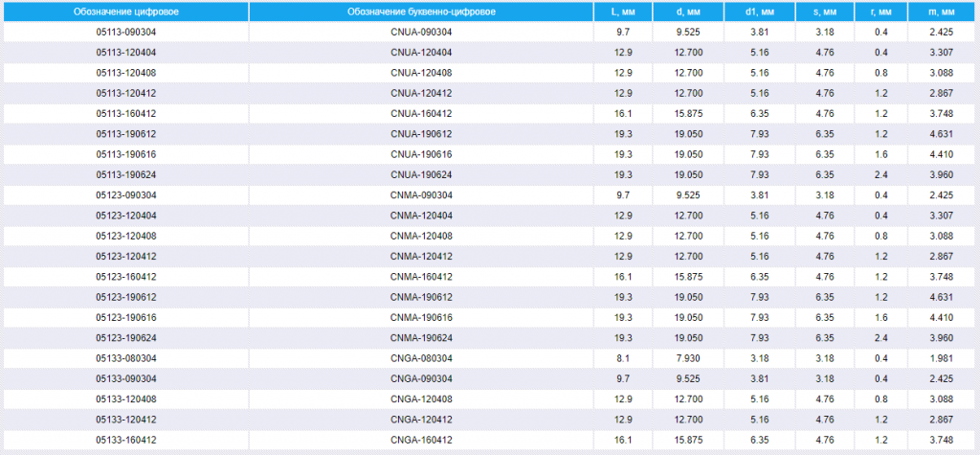Select cell CNMA-190612
This screenshot has height=455, width=980.
pyautogui.click(x=421, y=297)
